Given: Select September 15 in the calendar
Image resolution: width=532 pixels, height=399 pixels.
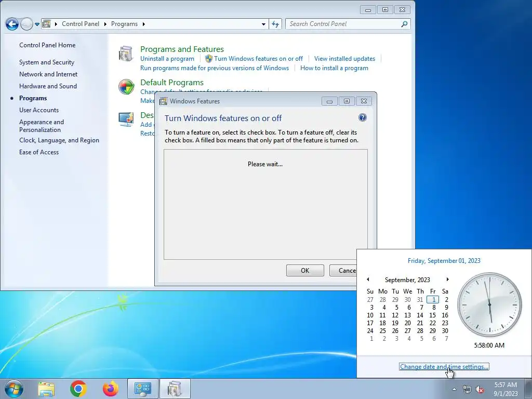Looking at the screenshot, I should (x=433, y=315).
